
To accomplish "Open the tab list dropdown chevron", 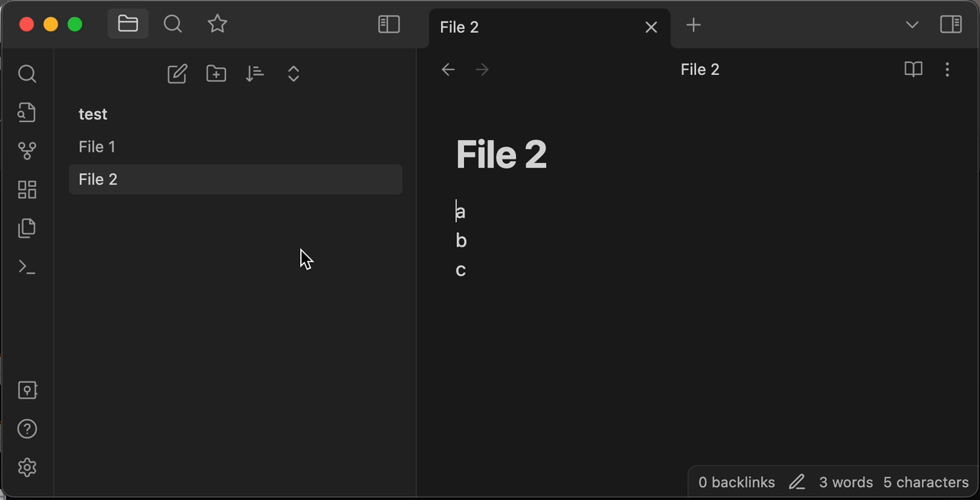I will point(912,25).
